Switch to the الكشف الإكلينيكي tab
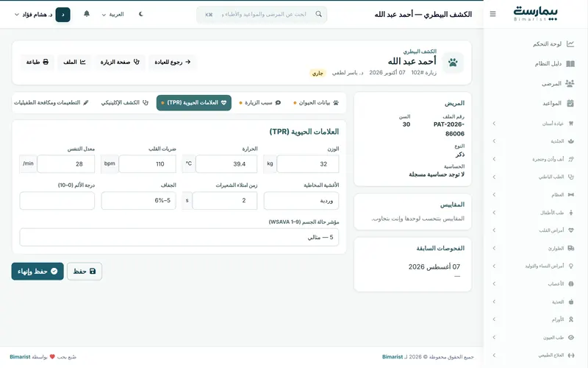This screenshot has width=588, height=368. tap(125, 102)
